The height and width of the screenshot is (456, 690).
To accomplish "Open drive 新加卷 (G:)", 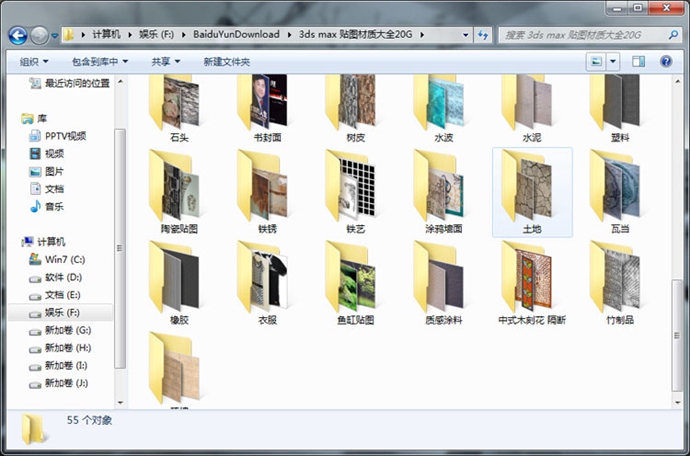I will click(60, 330).
